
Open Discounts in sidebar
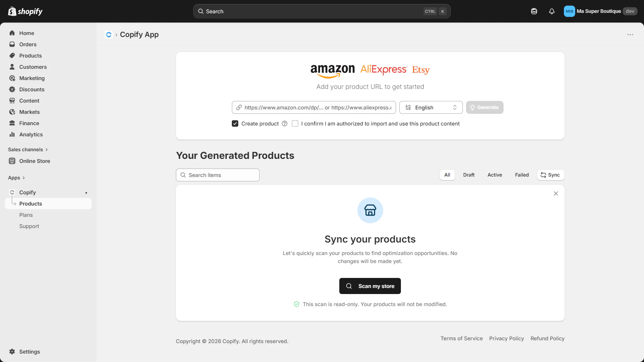[x=48, y=89]
